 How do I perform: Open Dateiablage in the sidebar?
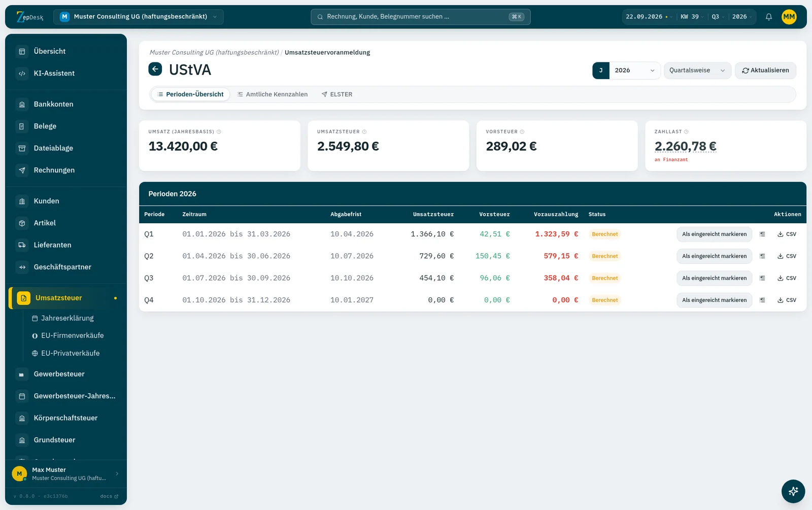click(66, 148)
